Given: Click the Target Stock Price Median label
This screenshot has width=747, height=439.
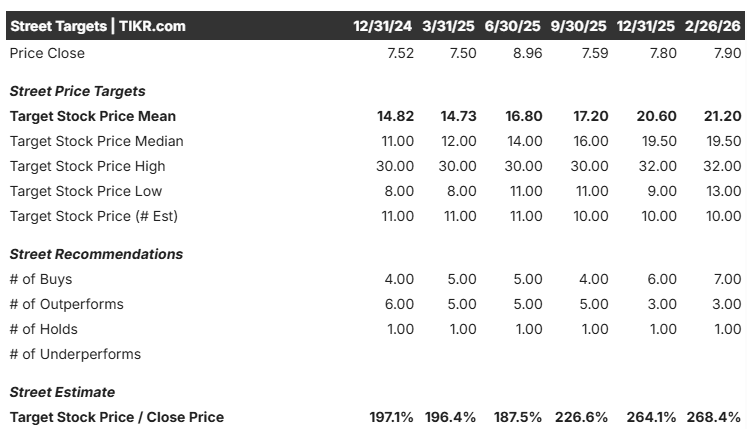Looking at the screenshot, I should 96,141.
